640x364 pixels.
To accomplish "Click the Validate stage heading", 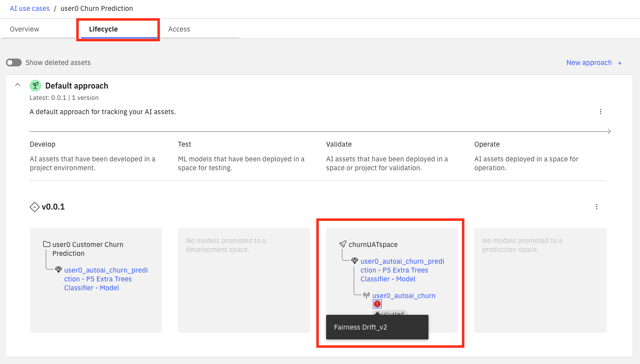I will [x=339, y=144].
